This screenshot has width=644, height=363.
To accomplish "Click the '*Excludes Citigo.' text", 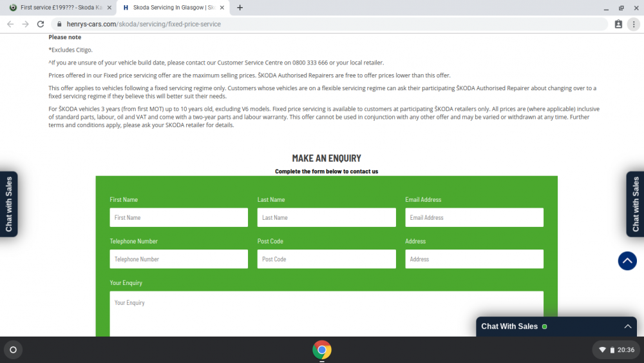I will [71, 50].
